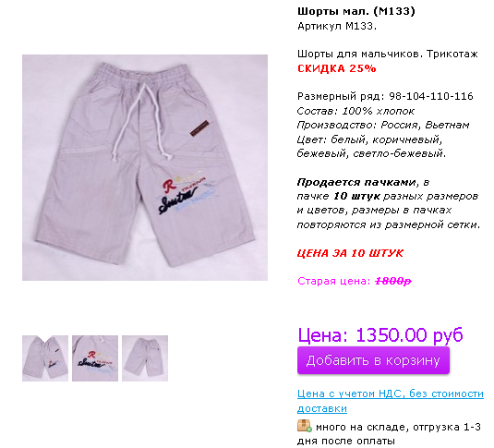494x448 pixels.
Task: Add item with Добавить в корзину button
Action: [373, 360]
